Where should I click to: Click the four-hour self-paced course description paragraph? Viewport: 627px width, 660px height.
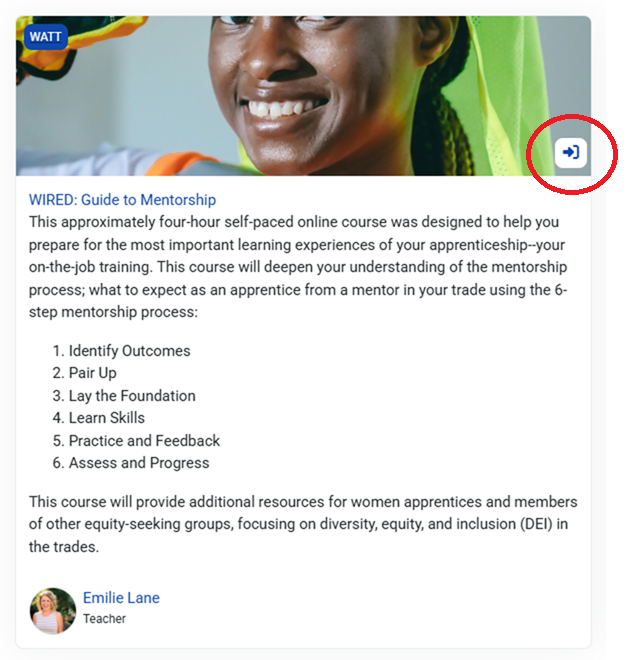pyautogui.click(x=298, y=267)
